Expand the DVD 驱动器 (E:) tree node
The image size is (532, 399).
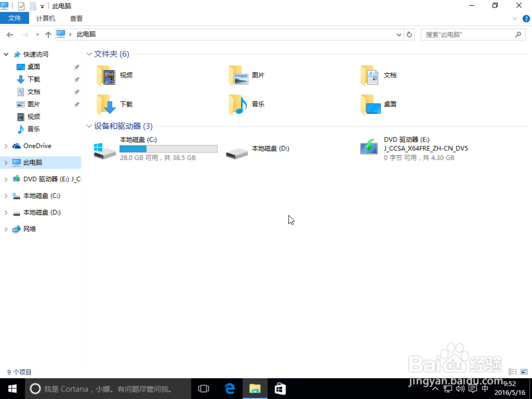[x=6, y=179]
